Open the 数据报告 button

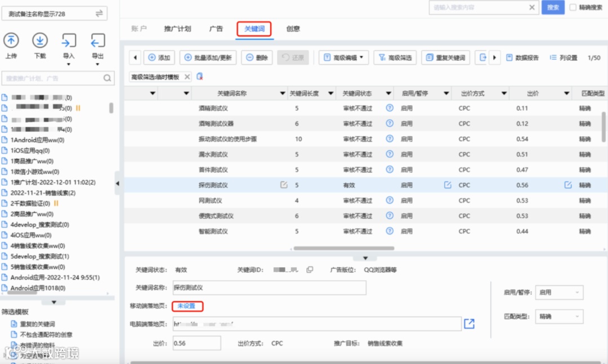[522, 57]
